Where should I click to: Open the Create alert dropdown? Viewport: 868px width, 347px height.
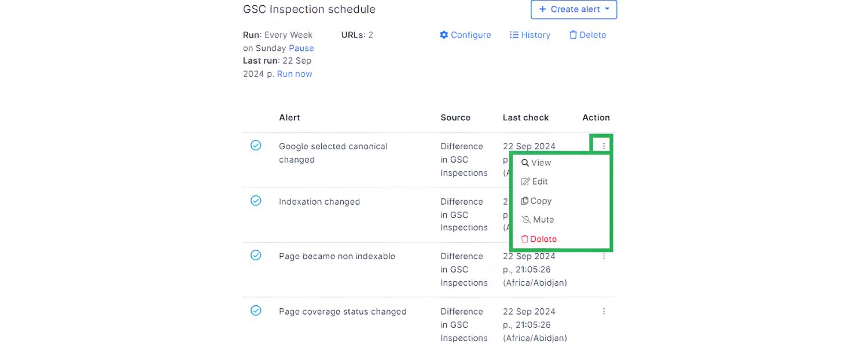pos(573,9)
